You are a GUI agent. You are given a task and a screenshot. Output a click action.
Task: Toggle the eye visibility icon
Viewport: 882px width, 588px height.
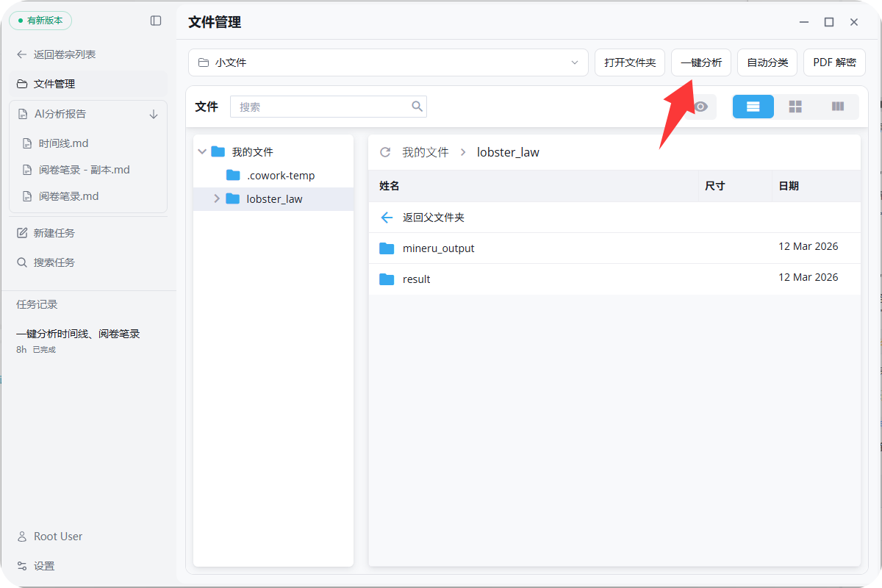point(701,107)
